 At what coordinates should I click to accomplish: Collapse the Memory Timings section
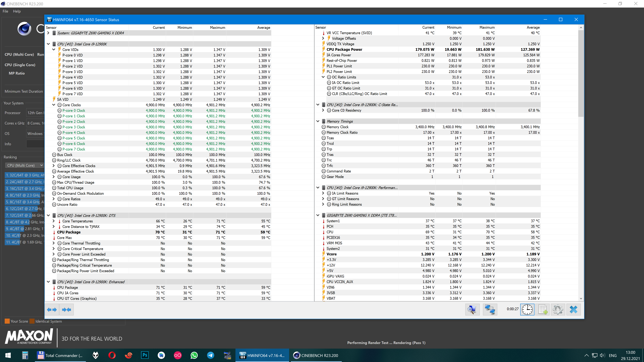pos(318,121)
